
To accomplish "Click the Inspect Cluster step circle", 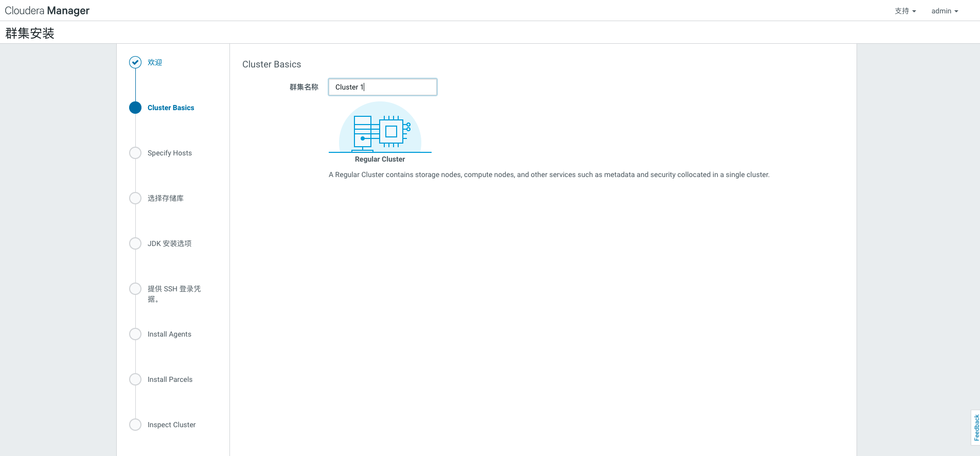I will (135, 425).
